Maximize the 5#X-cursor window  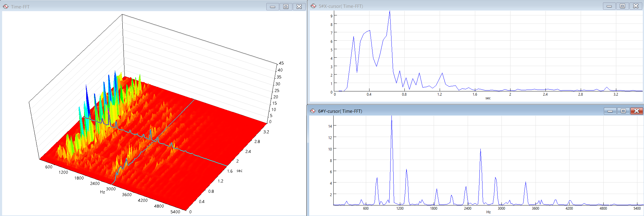[622, 6]
